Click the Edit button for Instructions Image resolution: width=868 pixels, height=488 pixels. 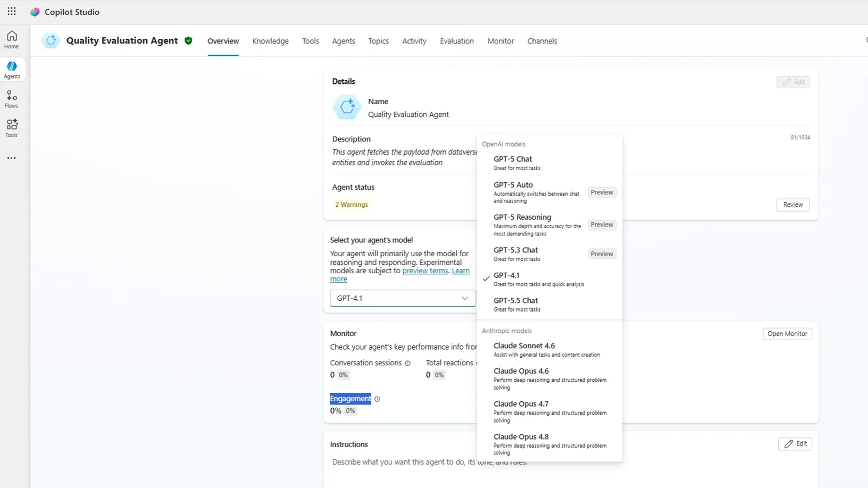tap(795, 444)
